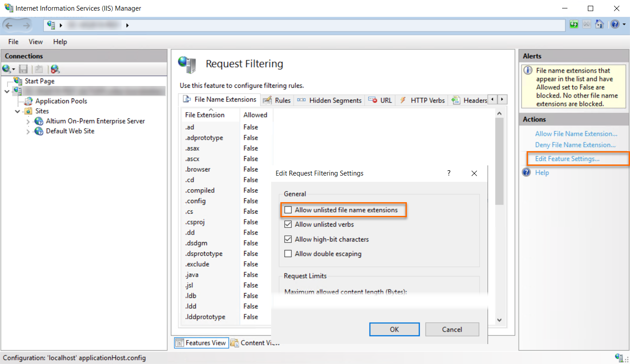Click the Stop icon beside Refresh
630x364 pixels.
tap(587, 24)
